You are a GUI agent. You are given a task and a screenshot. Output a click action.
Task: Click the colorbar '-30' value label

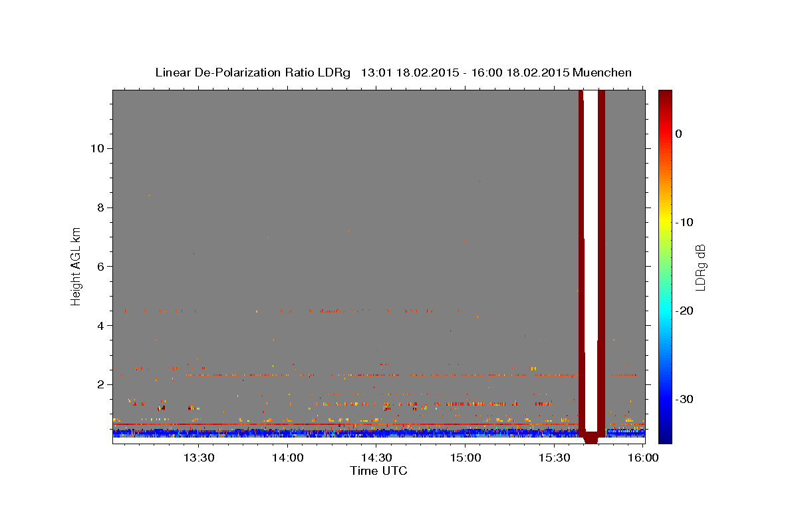[684, 399]
